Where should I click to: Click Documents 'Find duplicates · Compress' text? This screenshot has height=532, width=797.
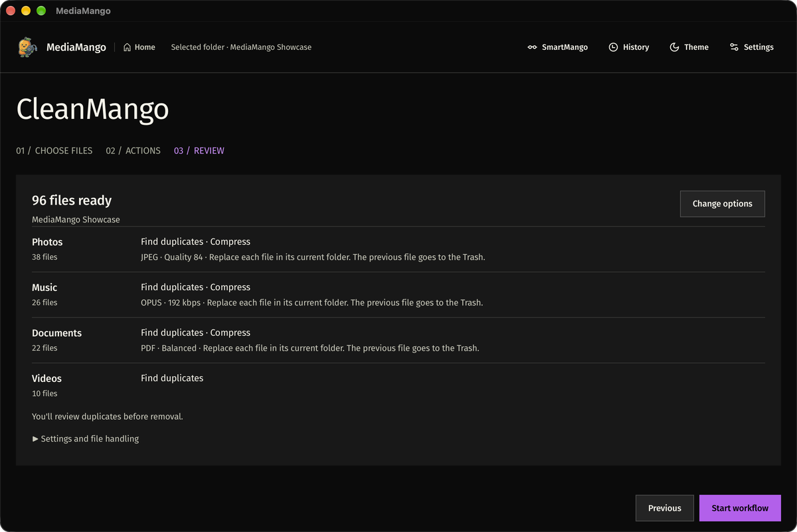point(195,333)
